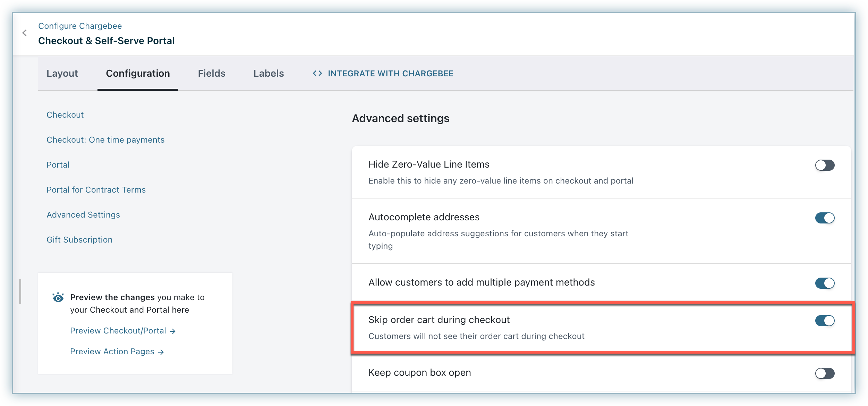
Task: Disable the Autocomplete addresses toggle
Action: (x=824, y=218)
